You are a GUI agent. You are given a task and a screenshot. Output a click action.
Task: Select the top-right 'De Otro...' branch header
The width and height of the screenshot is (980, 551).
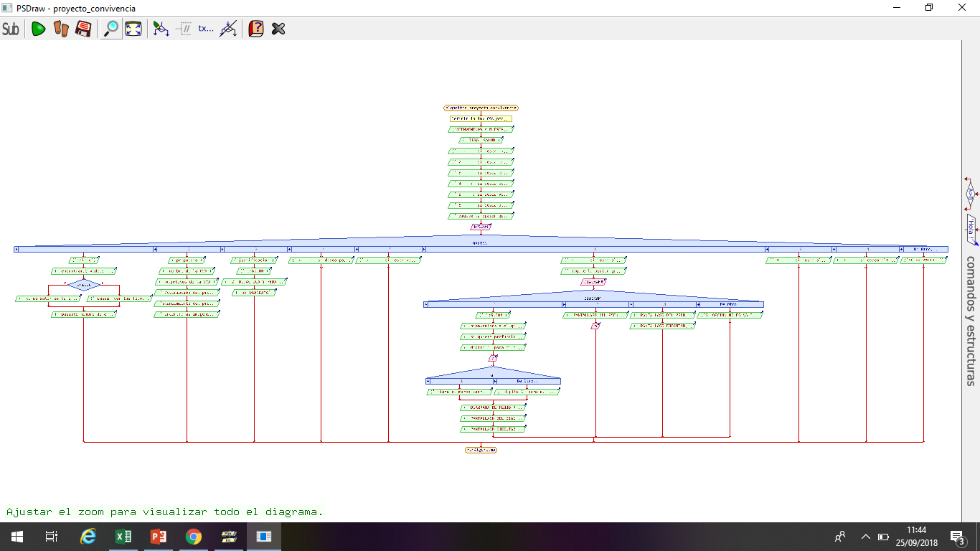[x=925, y=250]
